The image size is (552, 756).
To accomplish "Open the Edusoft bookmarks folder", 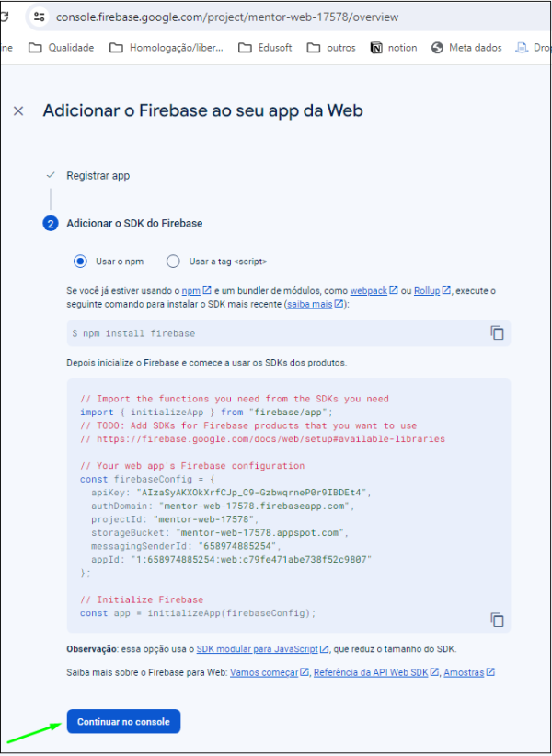I will (265, 48).
